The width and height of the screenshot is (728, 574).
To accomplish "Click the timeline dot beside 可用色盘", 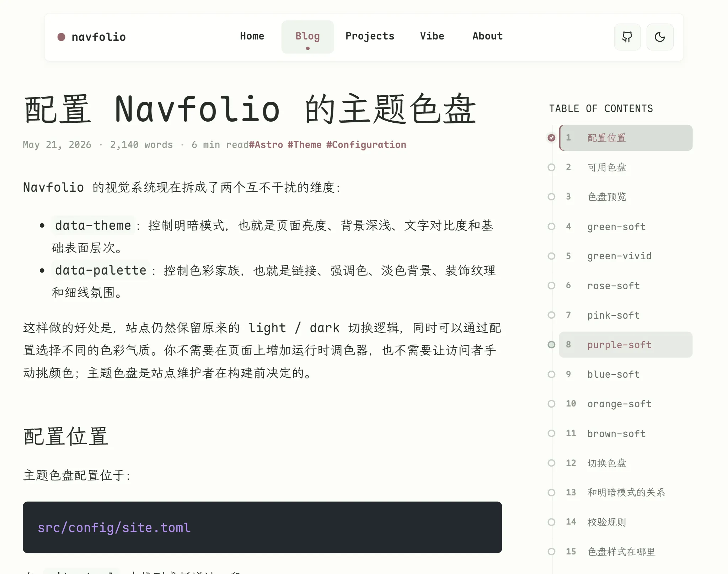I will point(551,167).
